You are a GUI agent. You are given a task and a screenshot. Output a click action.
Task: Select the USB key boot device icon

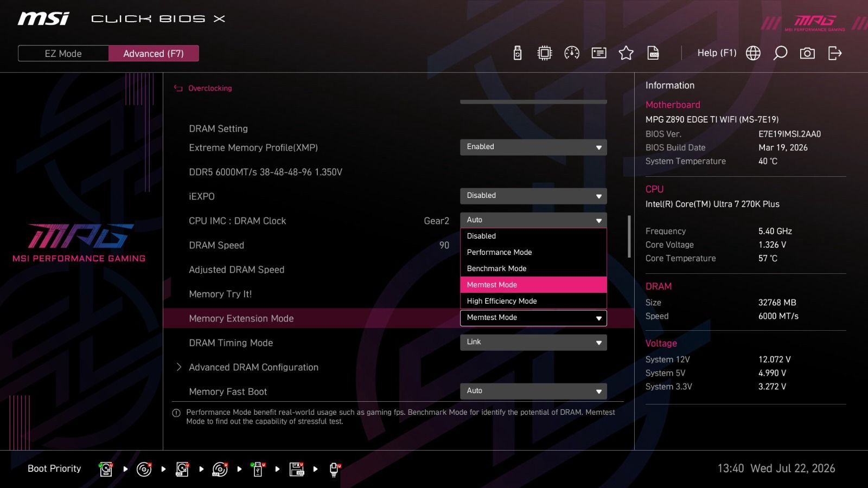[x=258, y=469]
